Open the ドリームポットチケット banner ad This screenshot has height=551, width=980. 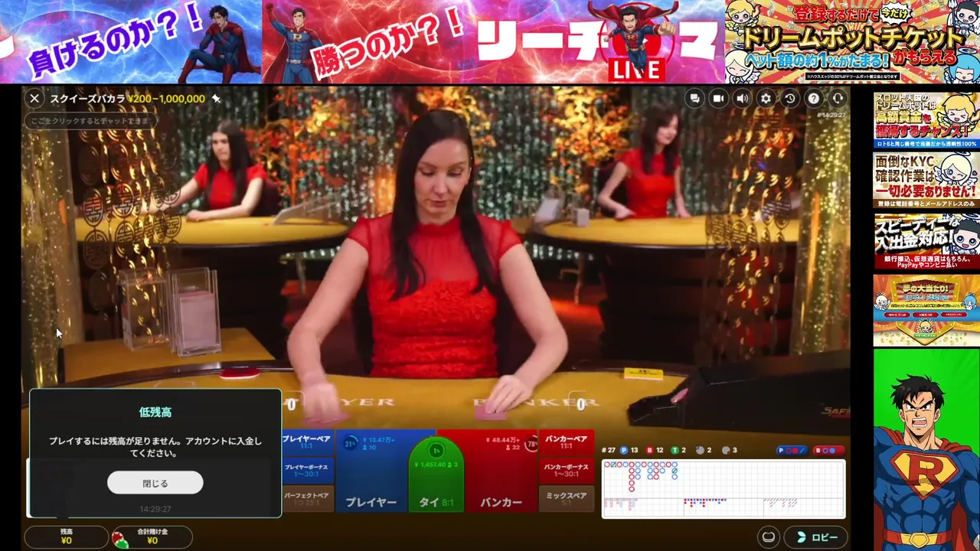pyautogui.click(x=852, y=41)
